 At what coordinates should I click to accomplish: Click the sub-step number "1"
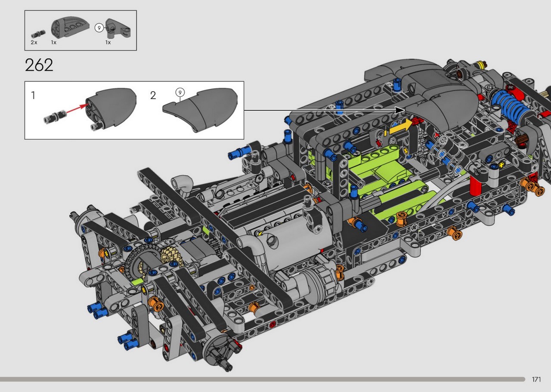coord(33,96)
